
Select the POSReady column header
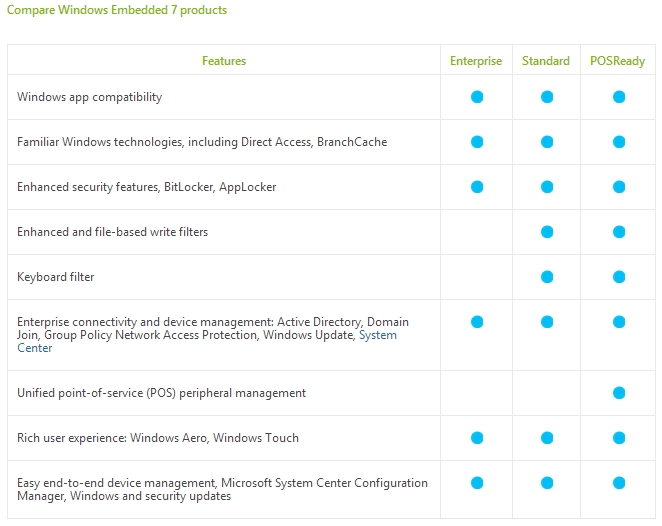point(617,61)
